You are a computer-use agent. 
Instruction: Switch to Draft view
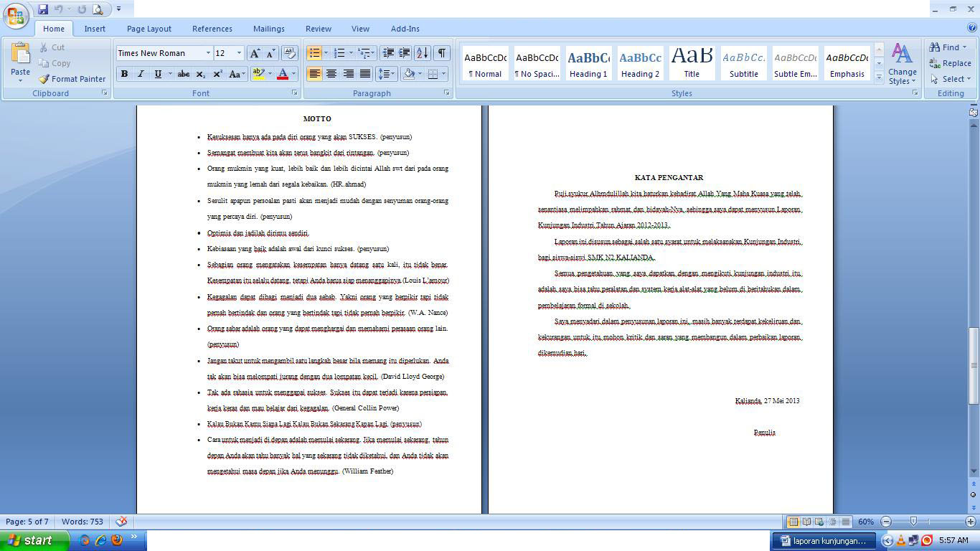click(845, 522)
